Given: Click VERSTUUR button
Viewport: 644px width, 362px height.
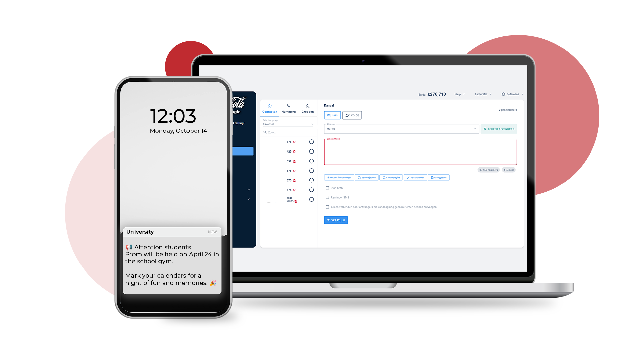Looking at the screenshot, I should coord(336,220).
